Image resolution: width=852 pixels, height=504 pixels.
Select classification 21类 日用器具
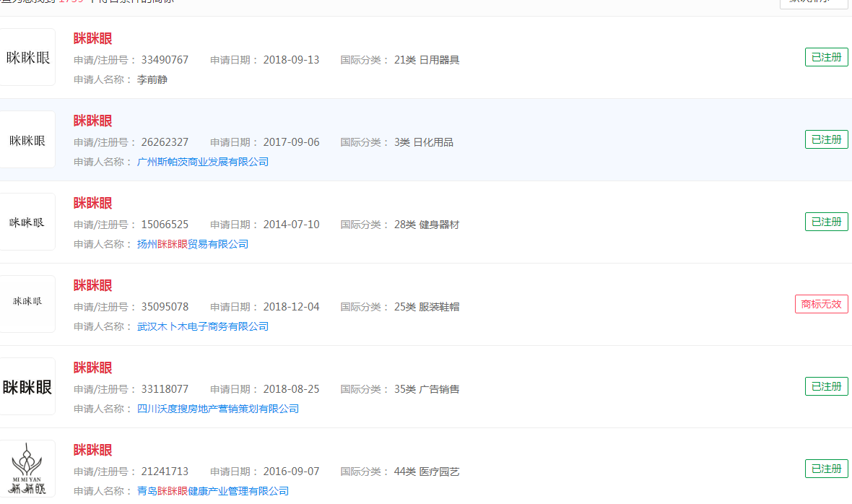(x=427, y=60)
